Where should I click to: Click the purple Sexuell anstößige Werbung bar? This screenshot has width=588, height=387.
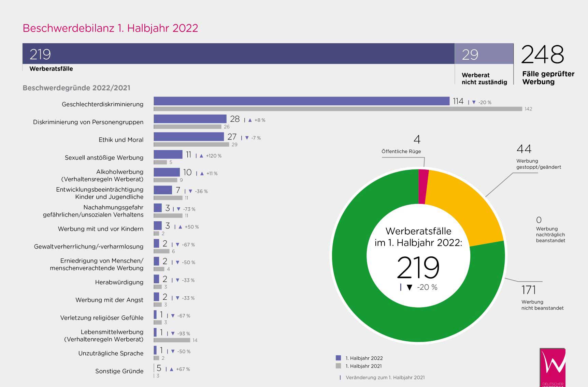pyautogui.click(x=168, y=154)
